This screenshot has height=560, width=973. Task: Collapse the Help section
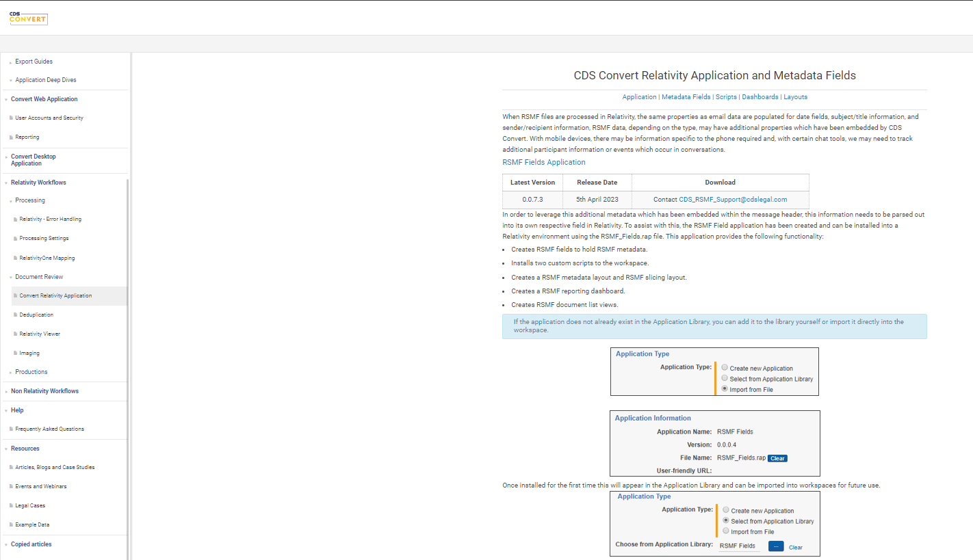(6, 411)
